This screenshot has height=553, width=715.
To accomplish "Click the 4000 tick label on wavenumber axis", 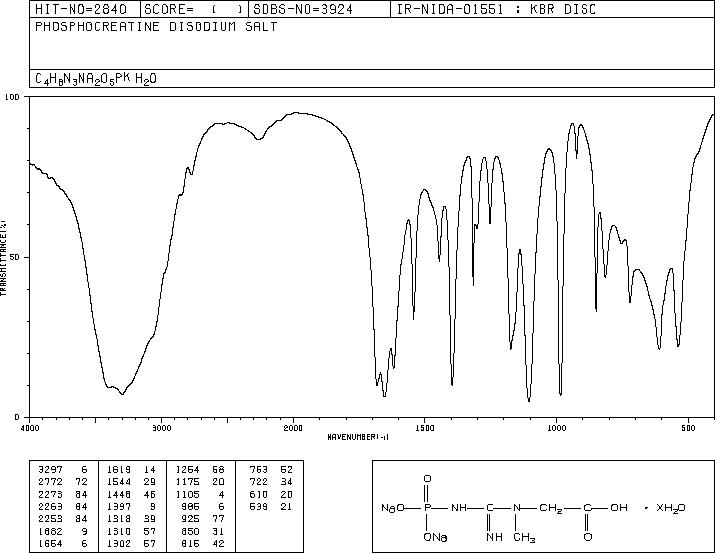I will point(30,428).
